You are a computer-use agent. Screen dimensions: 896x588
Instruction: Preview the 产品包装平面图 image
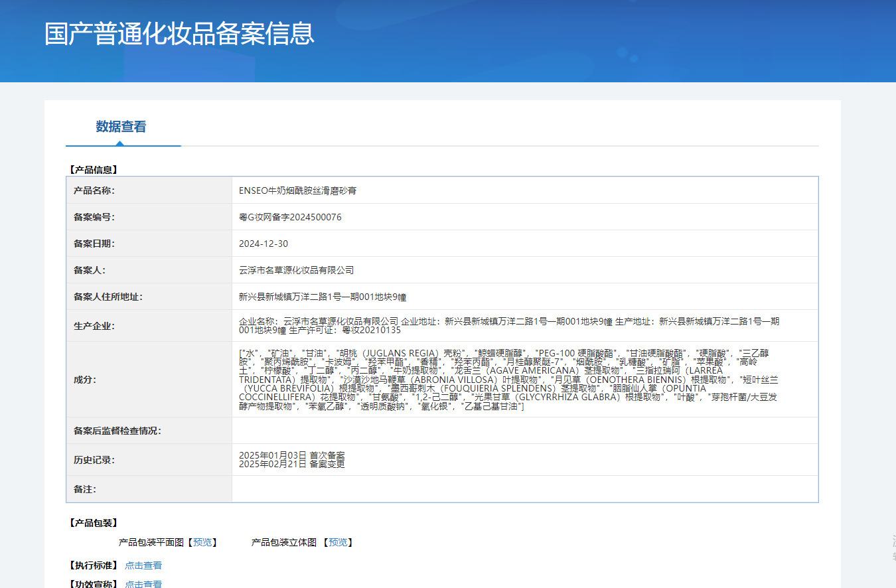[203, 542]
